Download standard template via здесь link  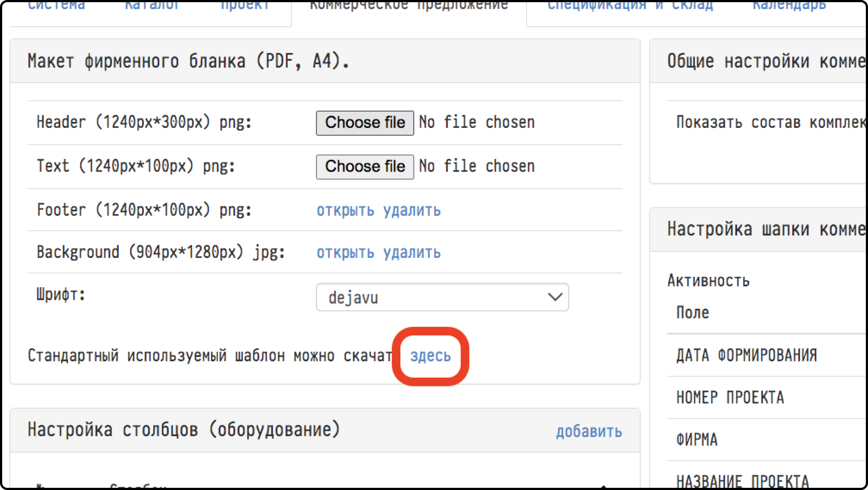tap(430, 356)
